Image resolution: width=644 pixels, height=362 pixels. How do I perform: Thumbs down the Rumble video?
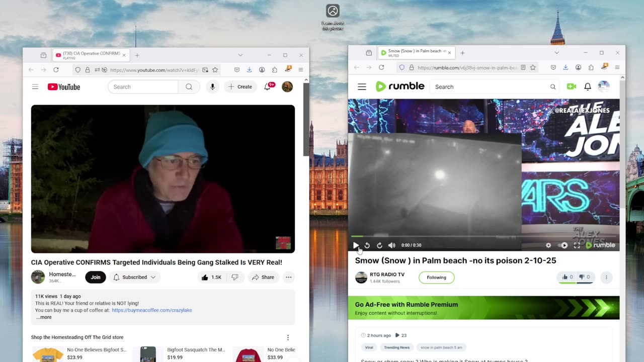(x=585, y=277)
